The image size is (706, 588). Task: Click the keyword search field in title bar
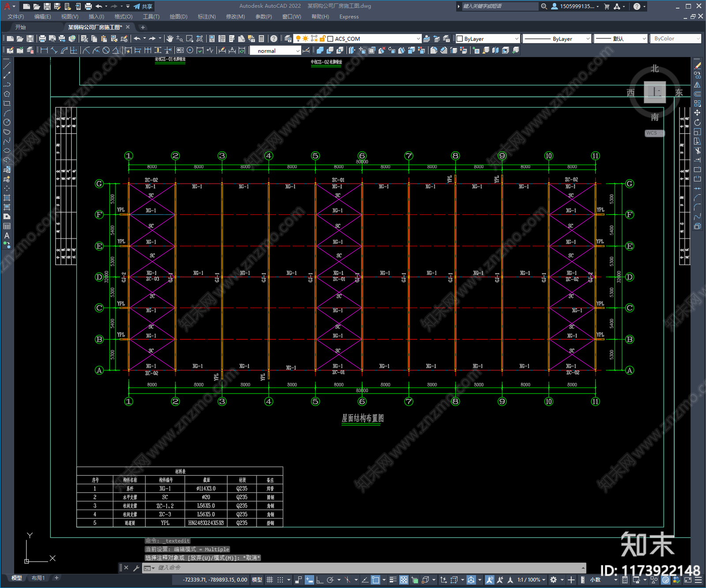(500, 6)
